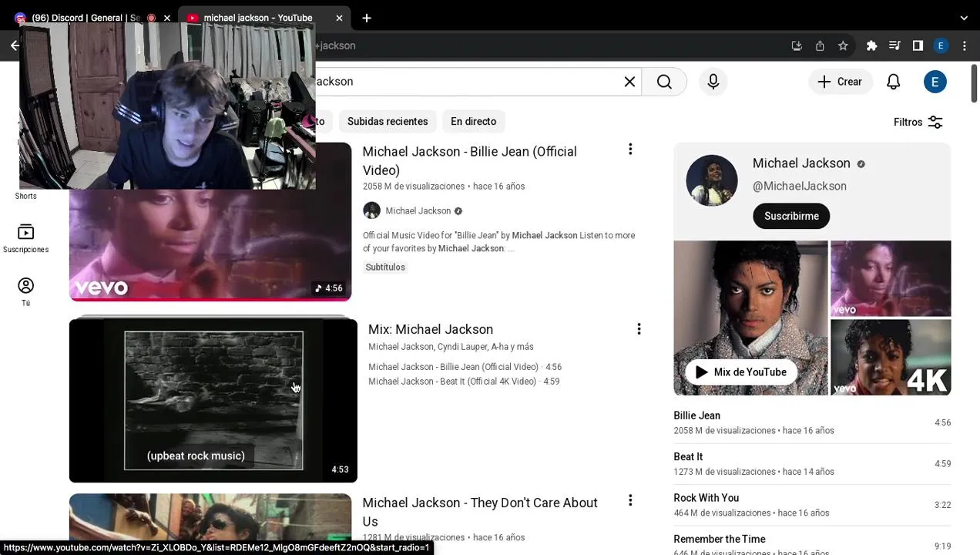980x555 pixels.
Task: Open a new browser tab
Action: click(367, 18)
